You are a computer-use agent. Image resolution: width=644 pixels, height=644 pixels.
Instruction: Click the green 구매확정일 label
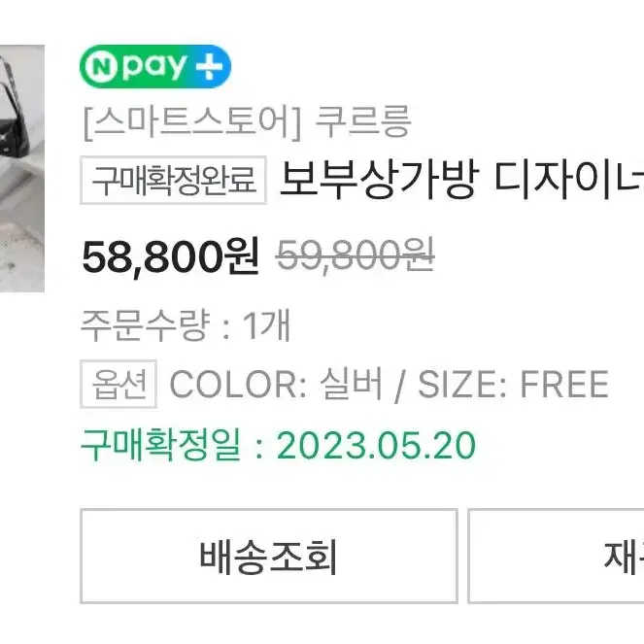[x=160, y=445]
